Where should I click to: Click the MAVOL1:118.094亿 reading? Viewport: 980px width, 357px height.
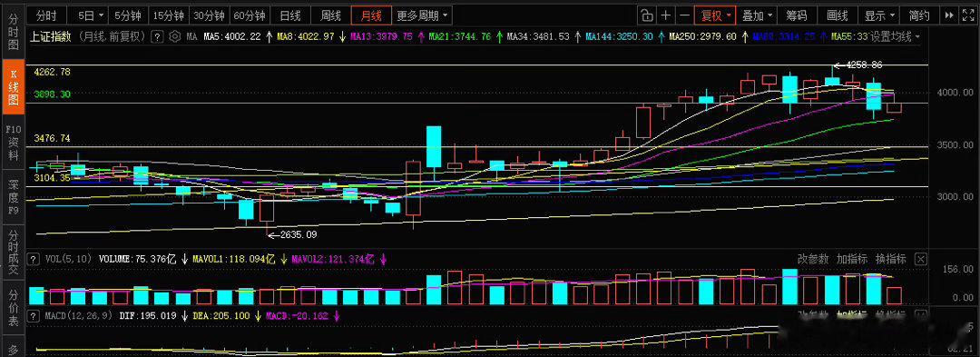point(234,259)
